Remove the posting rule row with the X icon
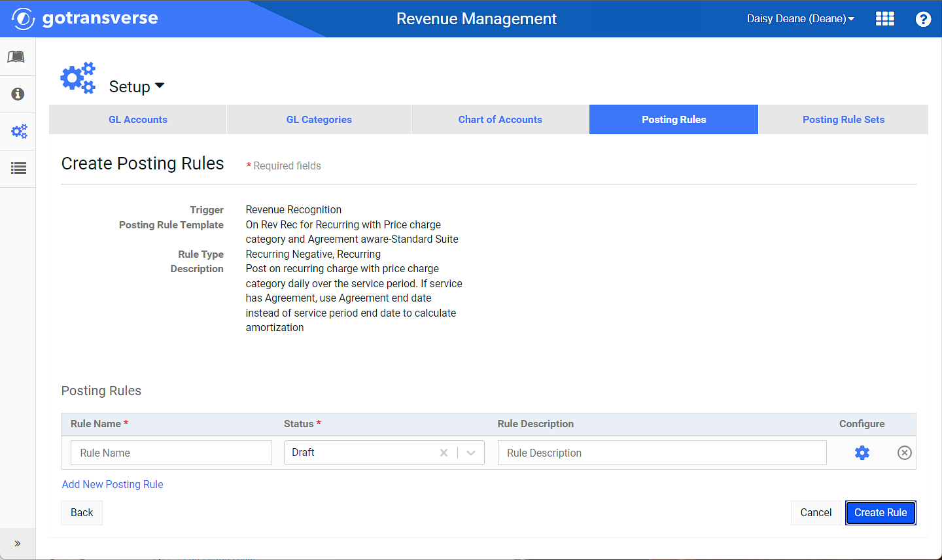 [904, 453]
